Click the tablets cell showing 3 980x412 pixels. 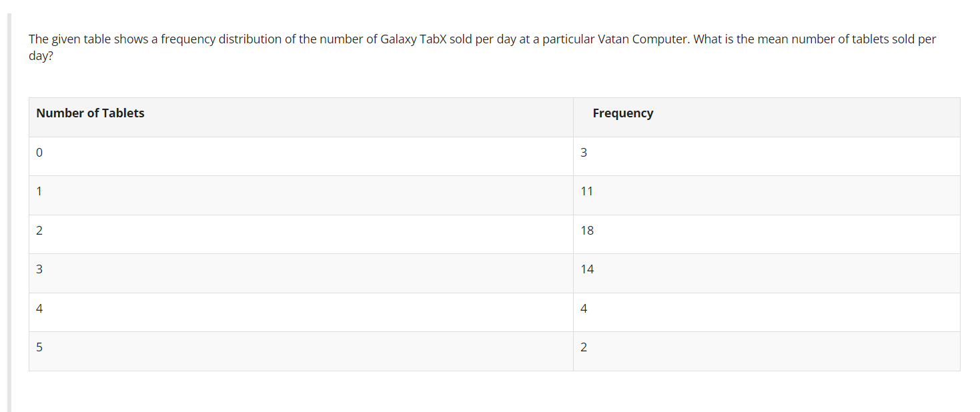pyautogui.click(x=301, y=273)
